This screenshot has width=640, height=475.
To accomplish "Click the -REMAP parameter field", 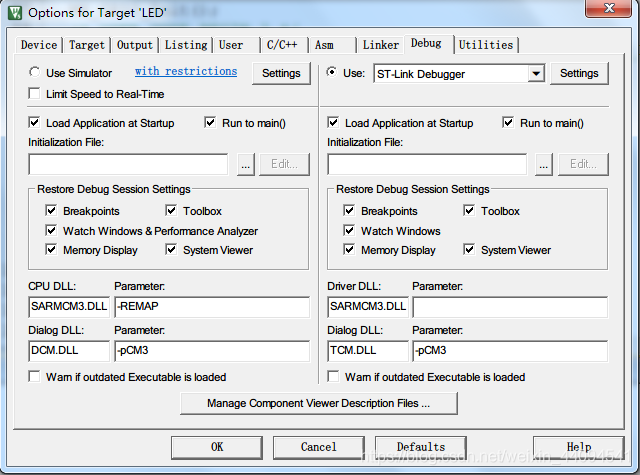I will (x=212, y=307).
